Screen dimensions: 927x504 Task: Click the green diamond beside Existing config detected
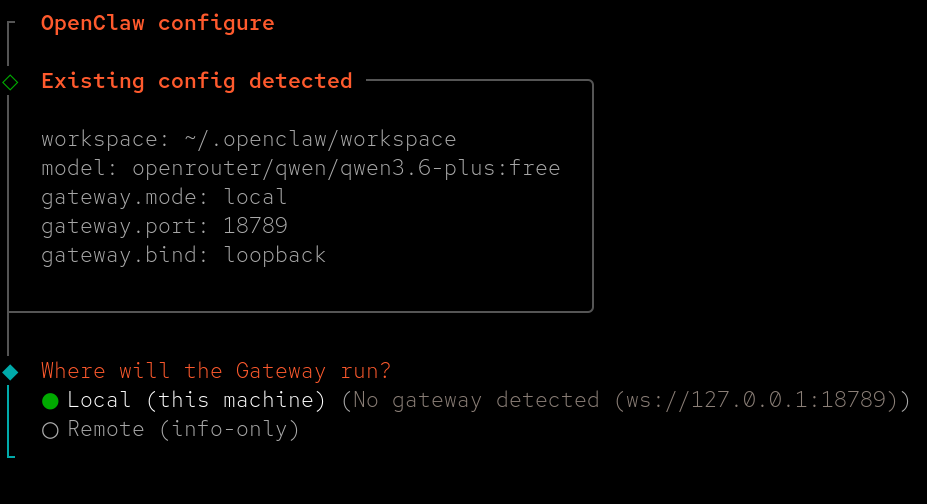[10, 82]
